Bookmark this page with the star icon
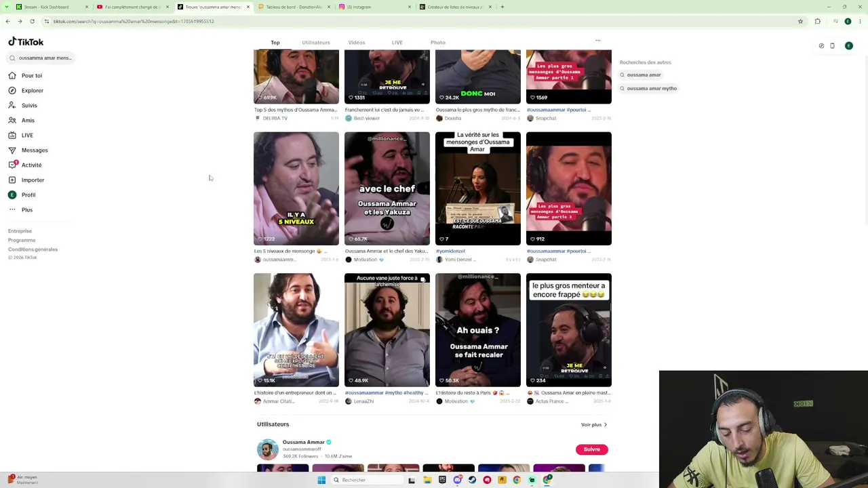The image size is (868, 488). point(800,21)
